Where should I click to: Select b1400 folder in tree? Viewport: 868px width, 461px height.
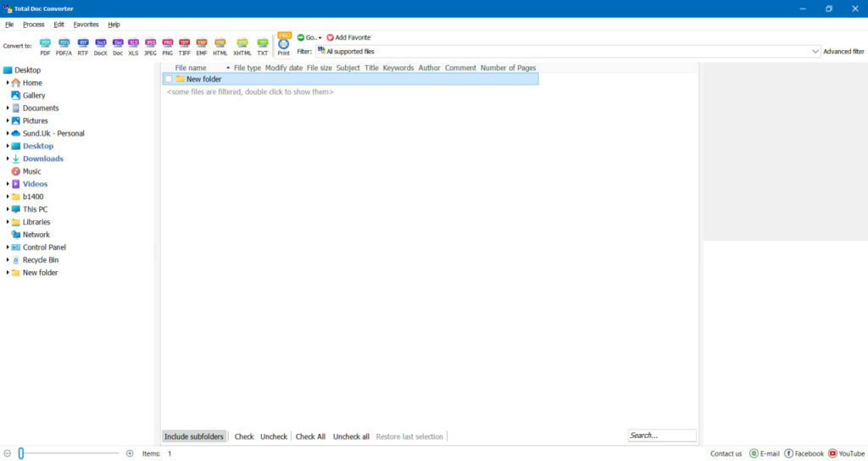tap(33, 197)
